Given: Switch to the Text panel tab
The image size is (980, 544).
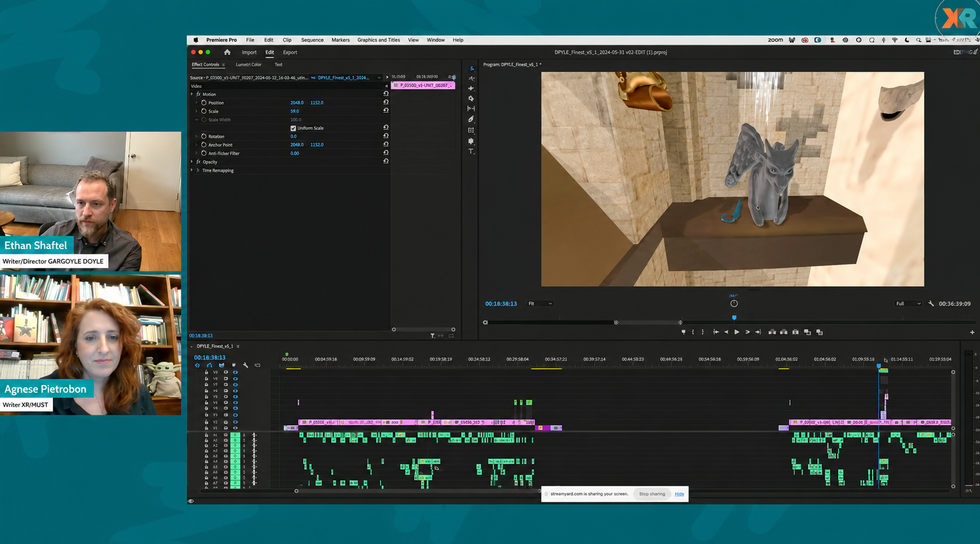Looking at the screenshot, I should click(278, 65).
